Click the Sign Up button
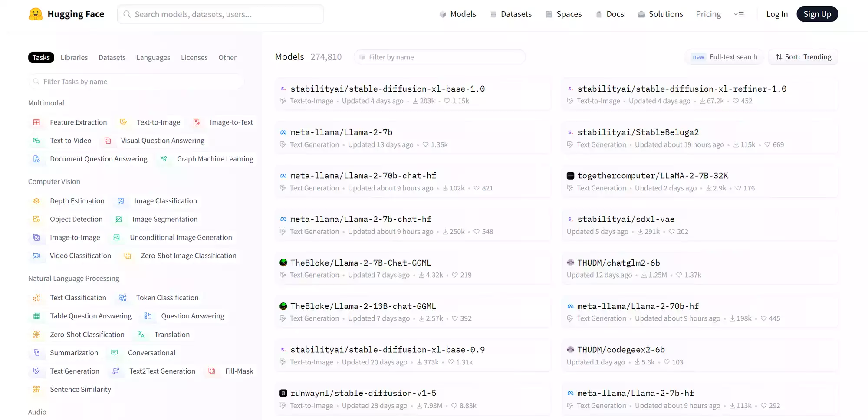The image size is (868, 420). (817, 14)
